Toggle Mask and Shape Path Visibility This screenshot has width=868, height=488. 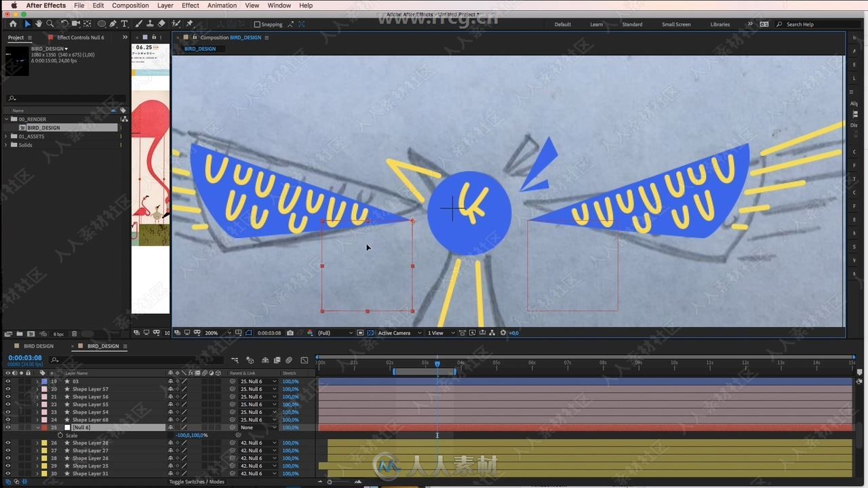pyautogui.click(x=250, y=333)
